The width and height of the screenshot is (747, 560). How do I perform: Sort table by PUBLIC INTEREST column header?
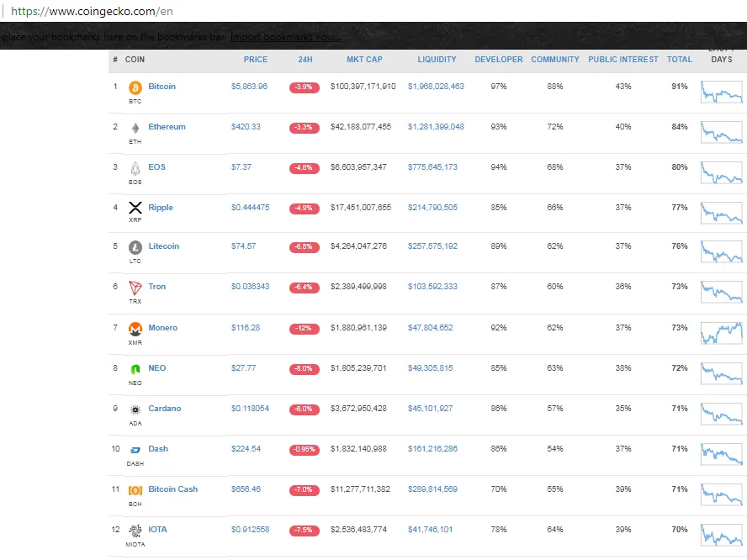click(x=622, y=60)
